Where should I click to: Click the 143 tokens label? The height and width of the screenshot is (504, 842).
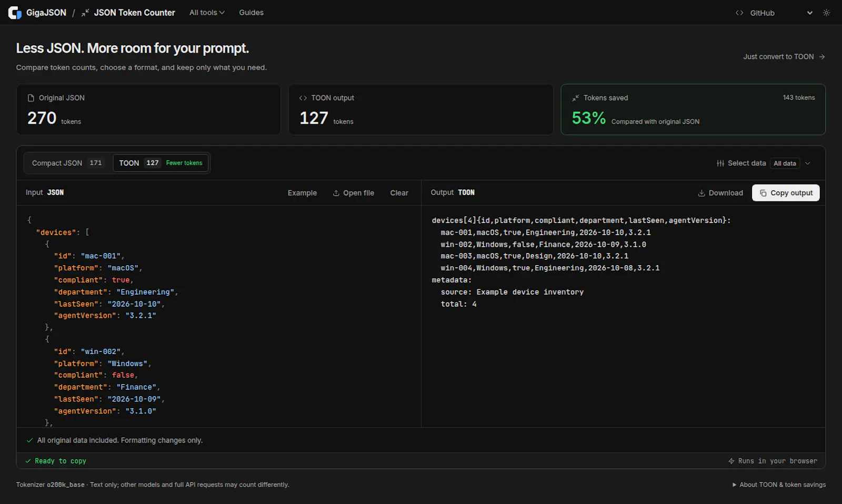[x=799, y=98]
